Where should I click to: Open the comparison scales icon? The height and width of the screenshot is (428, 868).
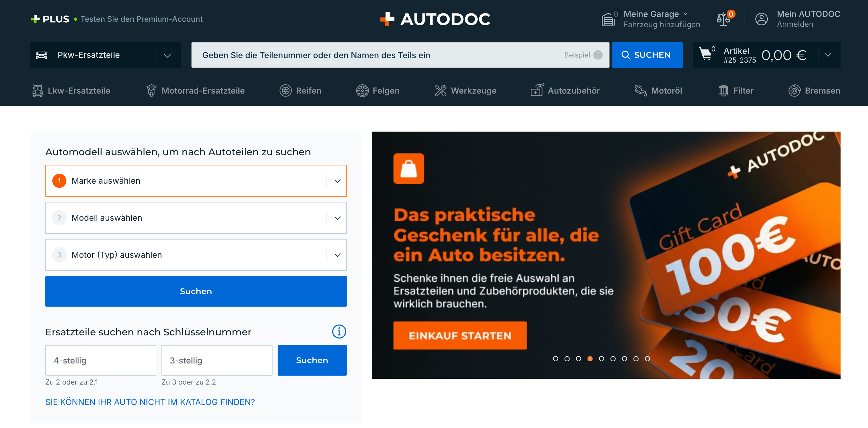click(x=723, y=19)
